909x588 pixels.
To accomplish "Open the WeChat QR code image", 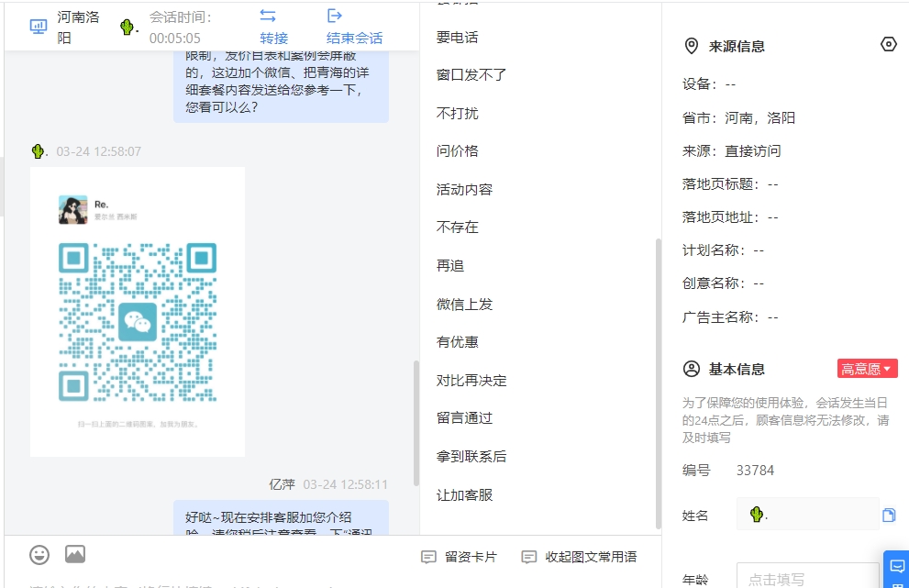I will 138,312.
